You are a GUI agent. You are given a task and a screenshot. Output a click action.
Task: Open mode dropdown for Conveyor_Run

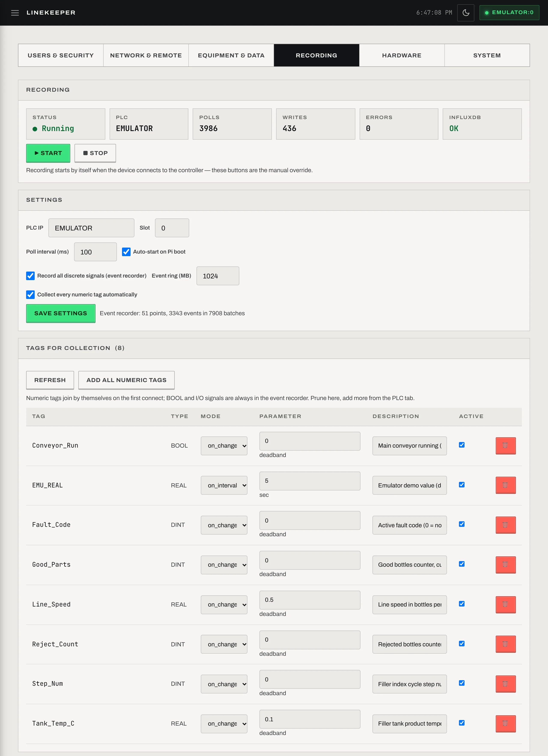[224, 446]
